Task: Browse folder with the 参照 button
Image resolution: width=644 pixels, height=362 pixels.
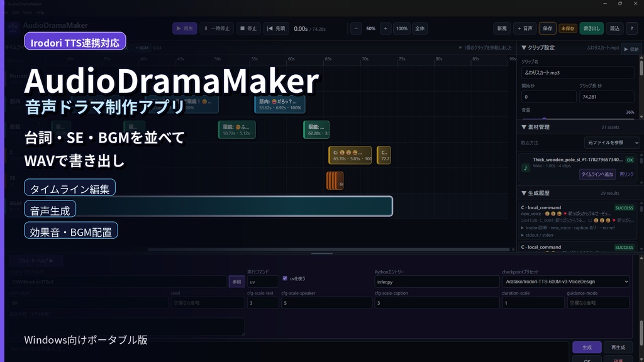Action: tap(236, 282)
